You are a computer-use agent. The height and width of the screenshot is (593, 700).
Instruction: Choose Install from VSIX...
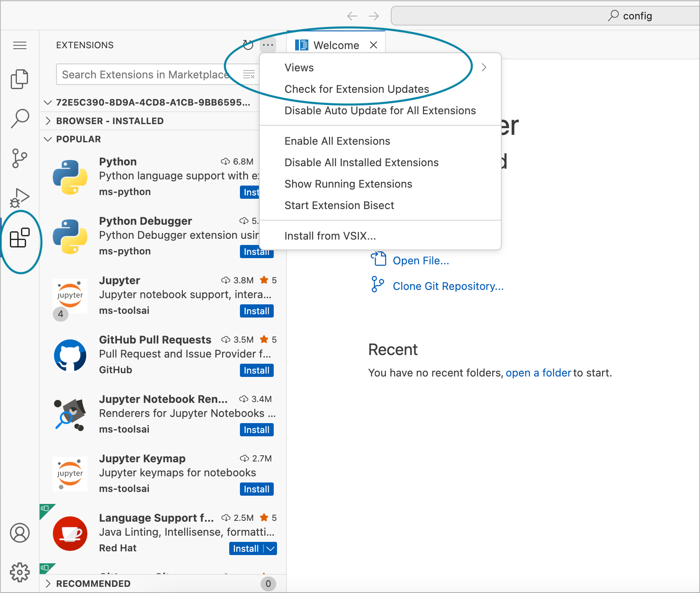(380, 236)
